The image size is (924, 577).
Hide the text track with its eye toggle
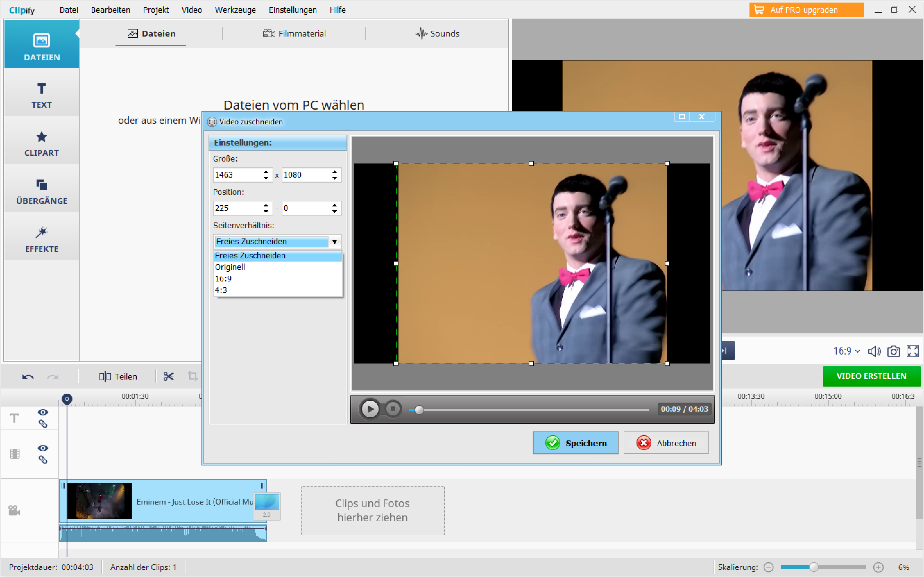click(x=42, y=412)
